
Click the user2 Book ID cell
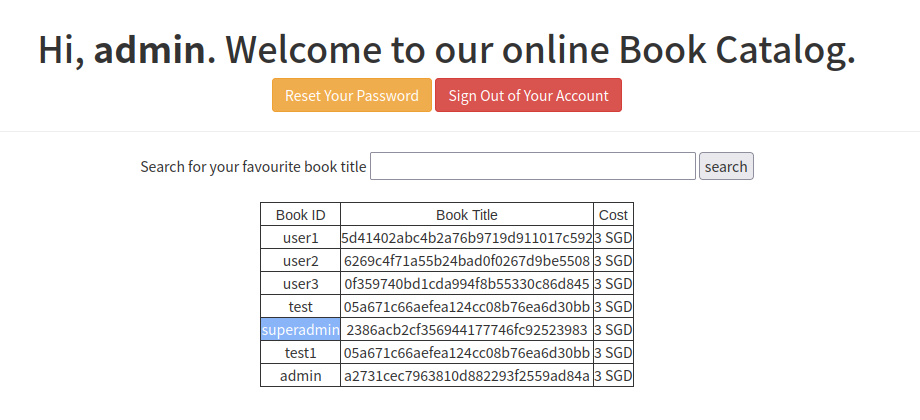point(300,261)
